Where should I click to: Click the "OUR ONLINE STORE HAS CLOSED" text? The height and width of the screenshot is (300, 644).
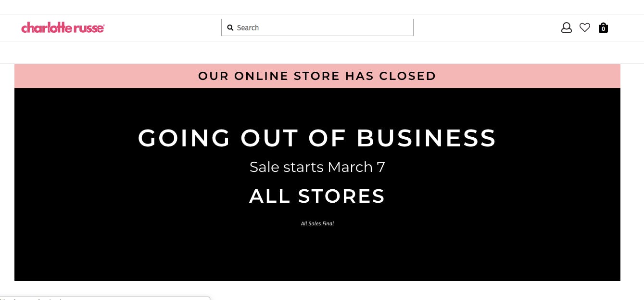(x=317, y=76)
